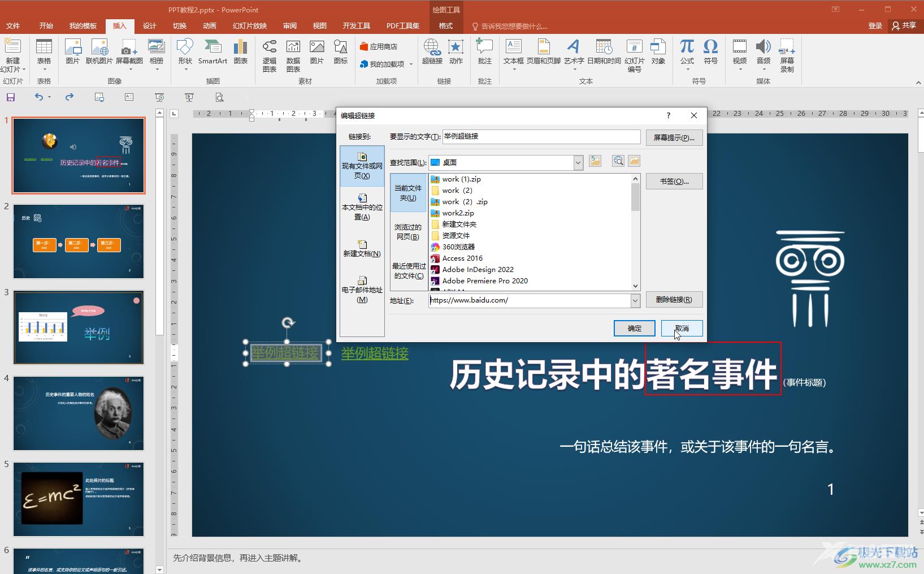Image resolution: width=924 pixels, height=574 pixels.
Task: Click the 超链接 hyperlink ribbon button
Action: (x=432, y=52)
